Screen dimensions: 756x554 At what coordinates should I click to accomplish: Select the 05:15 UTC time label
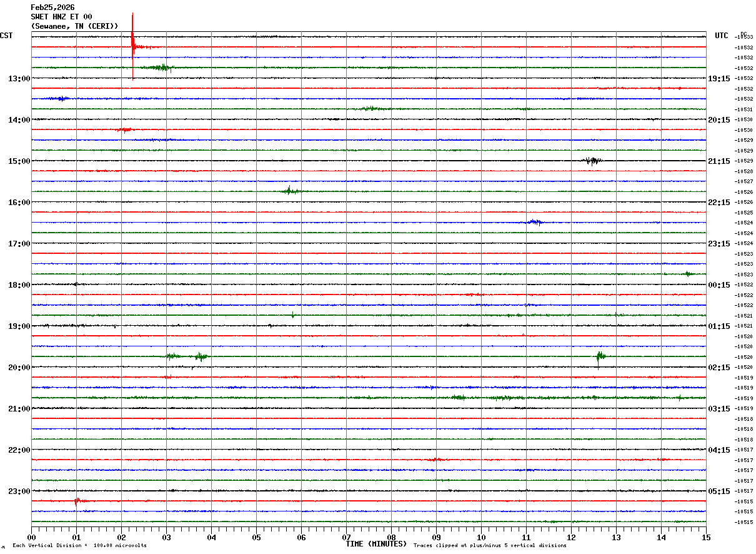pyautogui.click(x=719, y=491)
